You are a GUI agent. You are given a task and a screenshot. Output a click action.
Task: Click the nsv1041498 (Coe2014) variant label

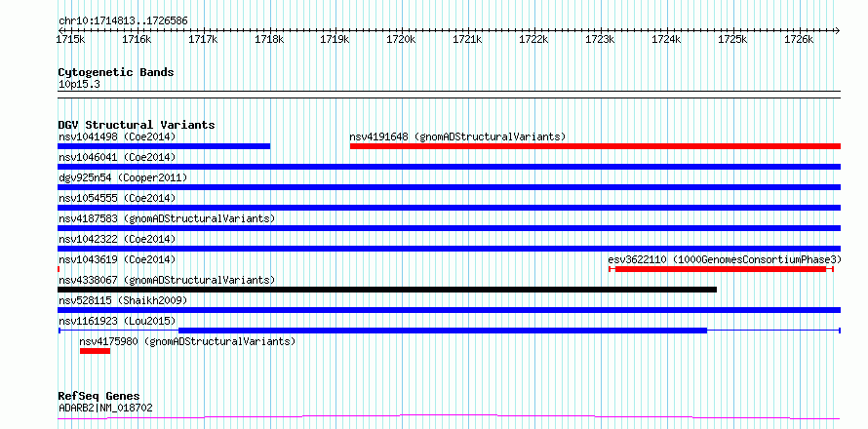[x=117, y=136]
